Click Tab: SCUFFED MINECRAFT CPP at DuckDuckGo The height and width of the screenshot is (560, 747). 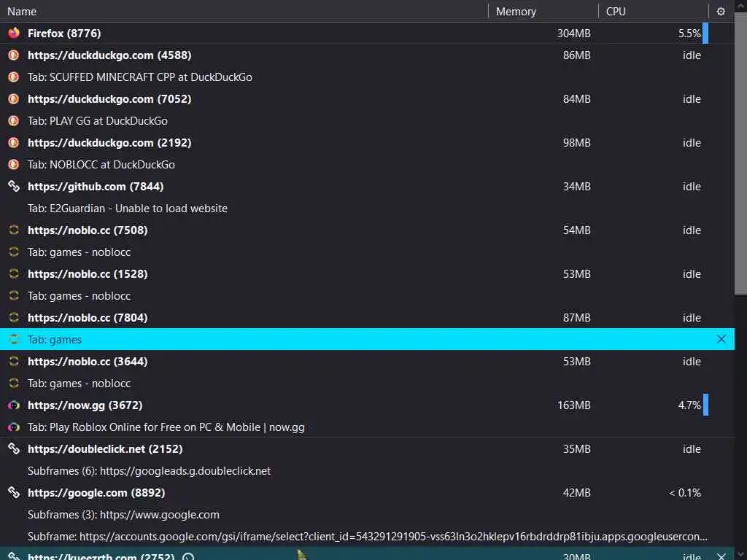[x=368, y=77]
